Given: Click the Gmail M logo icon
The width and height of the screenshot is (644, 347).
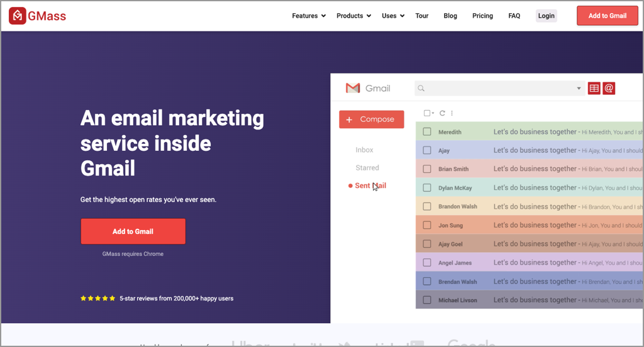Looking at the screenshot, I should [x=353, y=88].
